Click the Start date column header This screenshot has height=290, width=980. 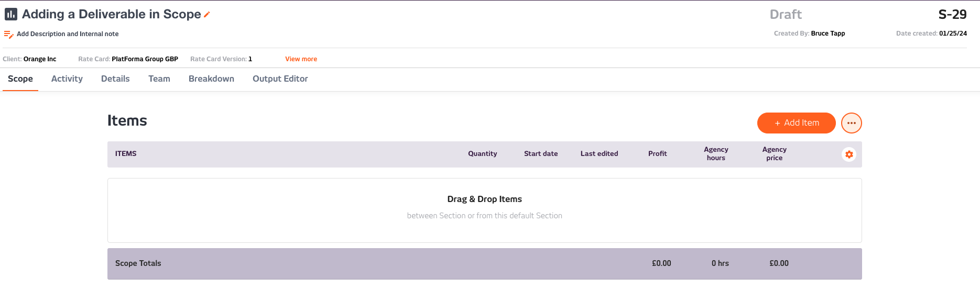(541, 154)
